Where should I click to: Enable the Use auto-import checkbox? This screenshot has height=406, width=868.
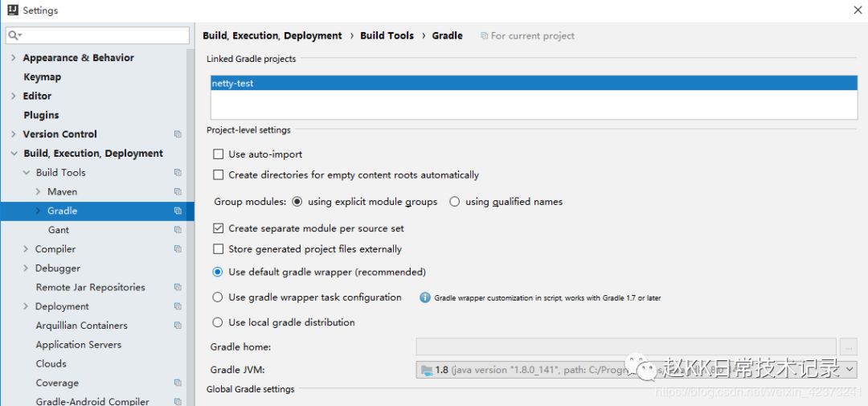pyautogui.click(x=218, y=154)
